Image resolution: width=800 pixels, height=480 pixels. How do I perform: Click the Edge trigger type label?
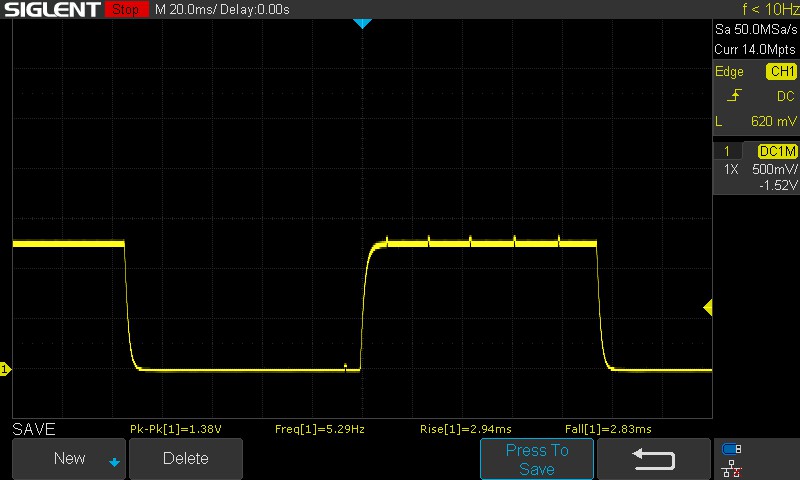[729, 71]
